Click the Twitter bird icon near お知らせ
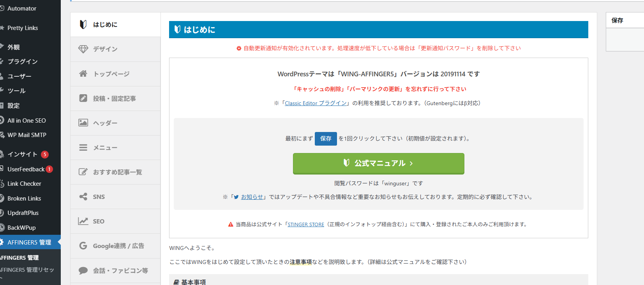Image resolution: width=644 pixels, height=285 pixels. point(236,197)
